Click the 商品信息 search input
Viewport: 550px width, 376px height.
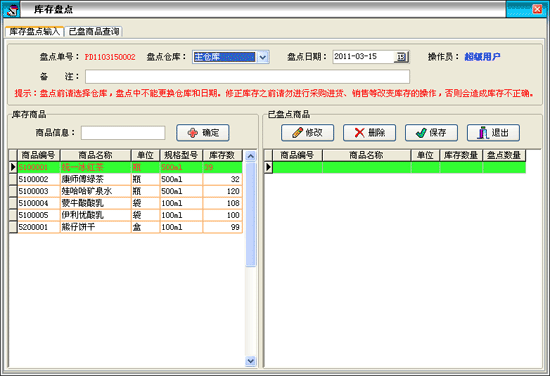click(x=123, y=133)
